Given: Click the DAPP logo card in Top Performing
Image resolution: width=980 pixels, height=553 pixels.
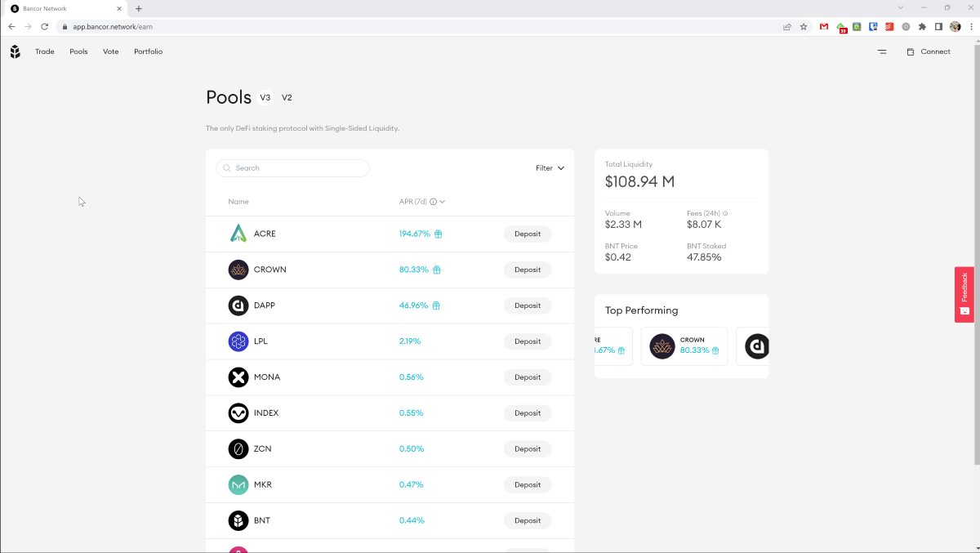Looking at the screenshot, I should click(x=752, y=346).
